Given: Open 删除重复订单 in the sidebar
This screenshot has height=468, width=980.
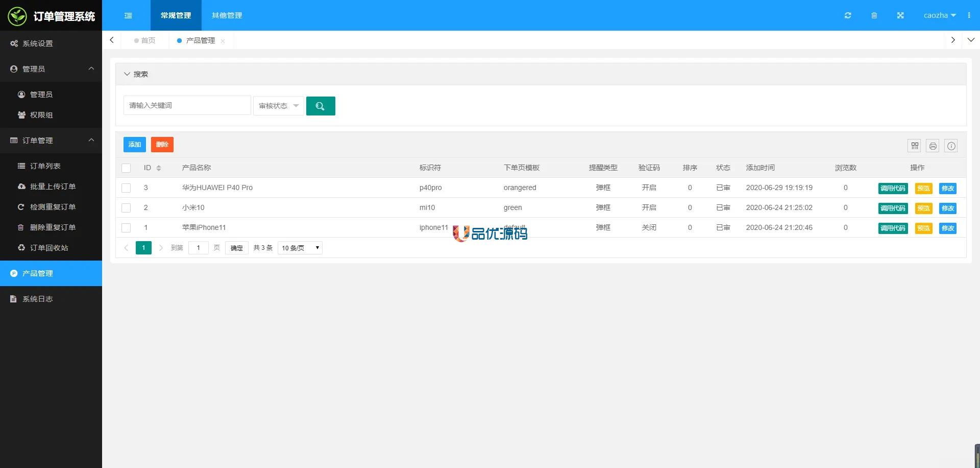Looking at the screenshot, I should (51, 227).
